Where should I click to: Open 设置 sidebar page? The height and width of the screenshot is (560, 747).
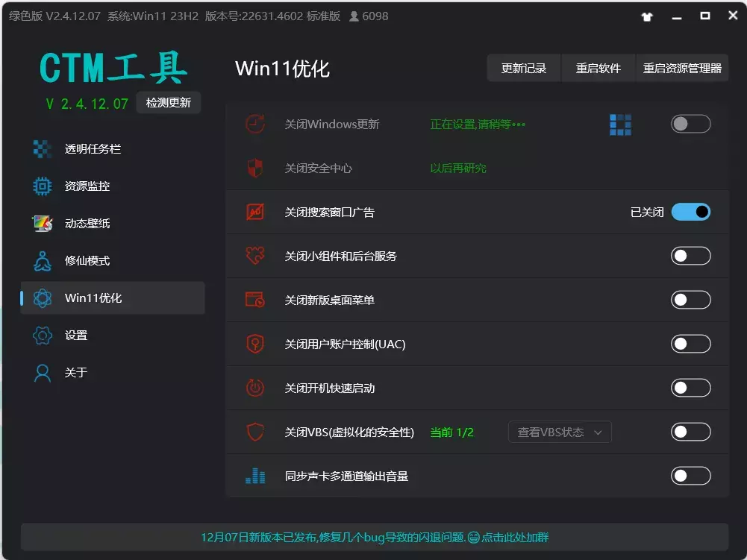[113, 336]
